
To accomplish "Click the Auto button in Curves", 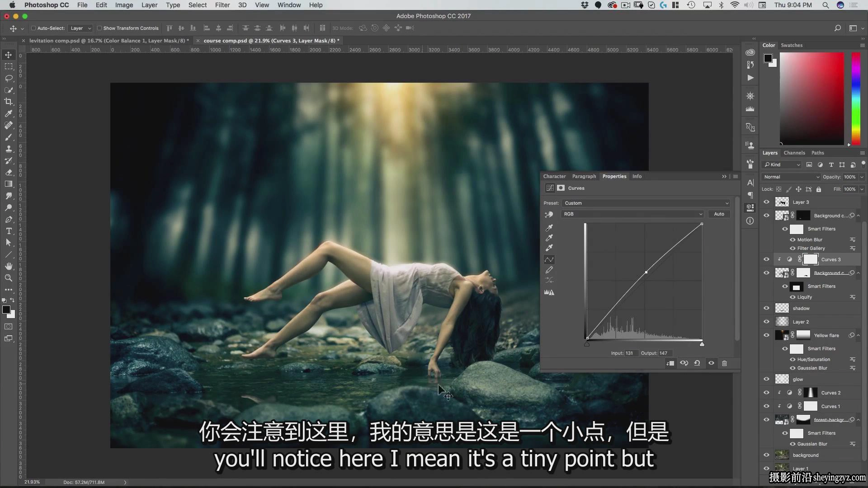I will (719, 214).
